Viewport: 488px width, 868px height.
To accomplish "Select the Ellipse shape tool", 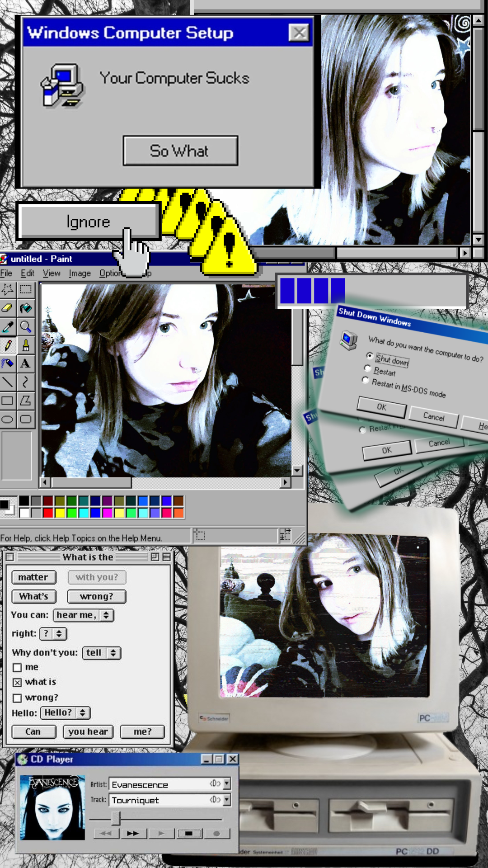I will [8, 419].
